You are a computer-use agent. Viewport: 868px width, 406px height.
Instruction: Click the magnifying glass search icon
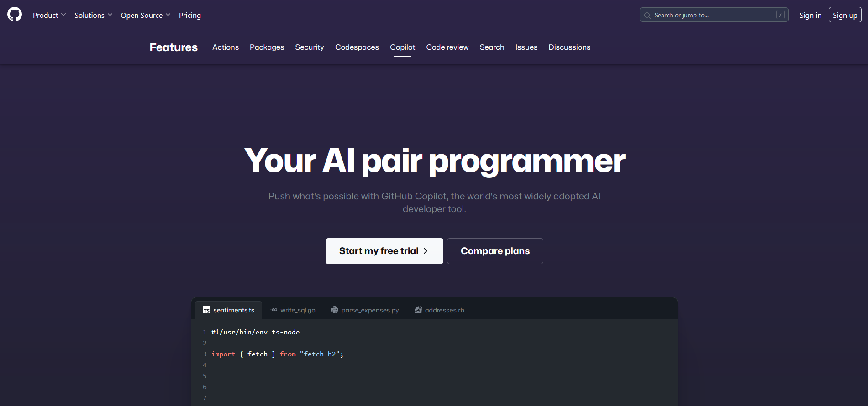click(647, 16)
